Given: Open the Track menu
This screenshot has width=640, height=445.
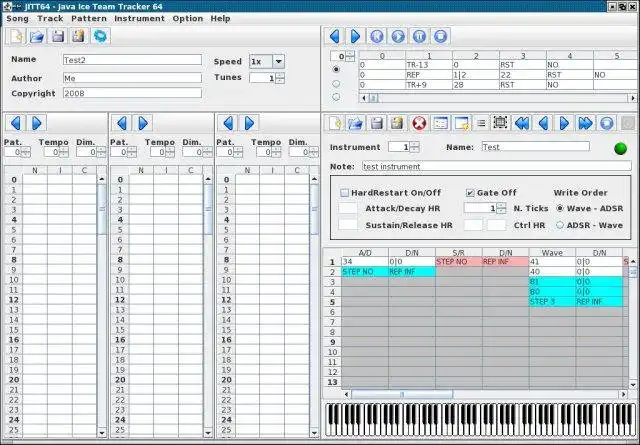Looking at the screenshot, I should coord(50,18).
